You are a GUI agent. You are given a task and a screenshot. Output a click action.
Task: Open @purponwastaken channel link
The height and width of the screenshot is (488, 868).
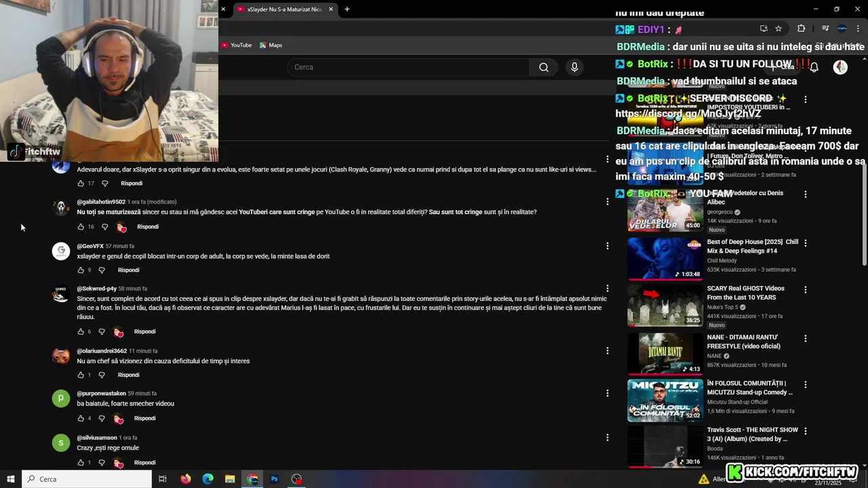point(102,394)
